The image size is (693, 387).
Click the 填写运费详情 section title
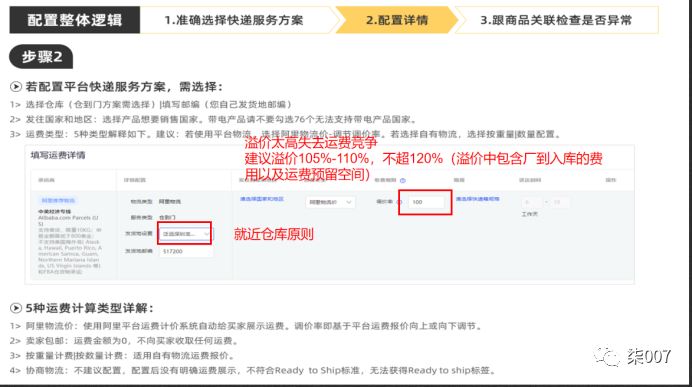(x=57, y=155)
